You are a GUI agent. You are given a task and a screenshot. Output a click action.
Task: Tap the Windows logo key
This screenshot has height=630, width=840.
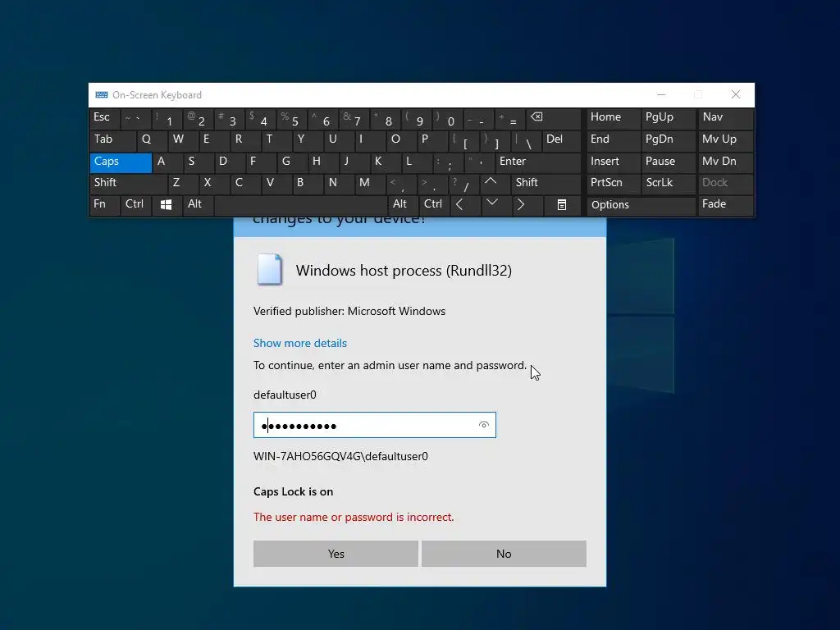pyautogui.click(x=166, y=205)
